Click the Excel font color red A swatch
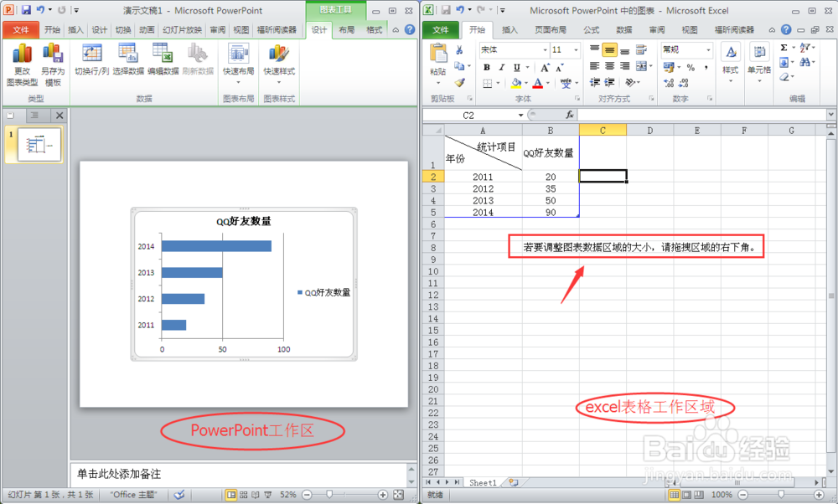 pyautogui.click(x=538, y=83)
